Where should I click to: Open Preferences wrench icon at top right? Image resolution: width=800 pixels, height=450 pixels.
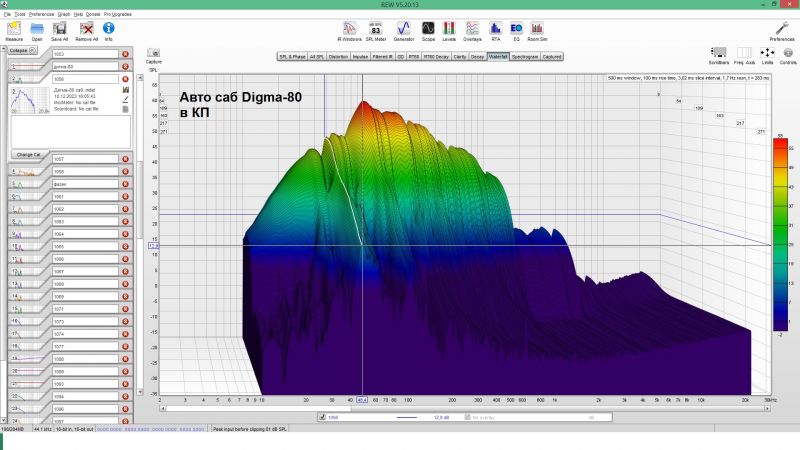tap(782, 31)
